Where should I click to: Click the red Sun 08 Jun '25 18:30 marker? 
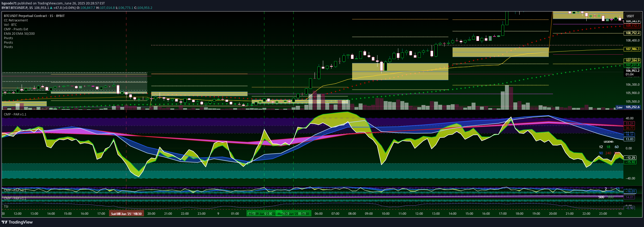point(126,214)
